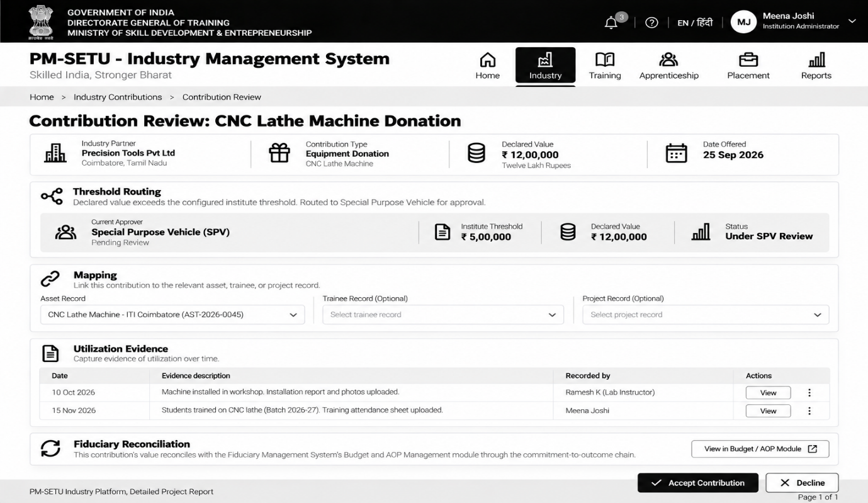Click the 'Precision Tools Pvt Ltd' name

click(x=128, y=153)
